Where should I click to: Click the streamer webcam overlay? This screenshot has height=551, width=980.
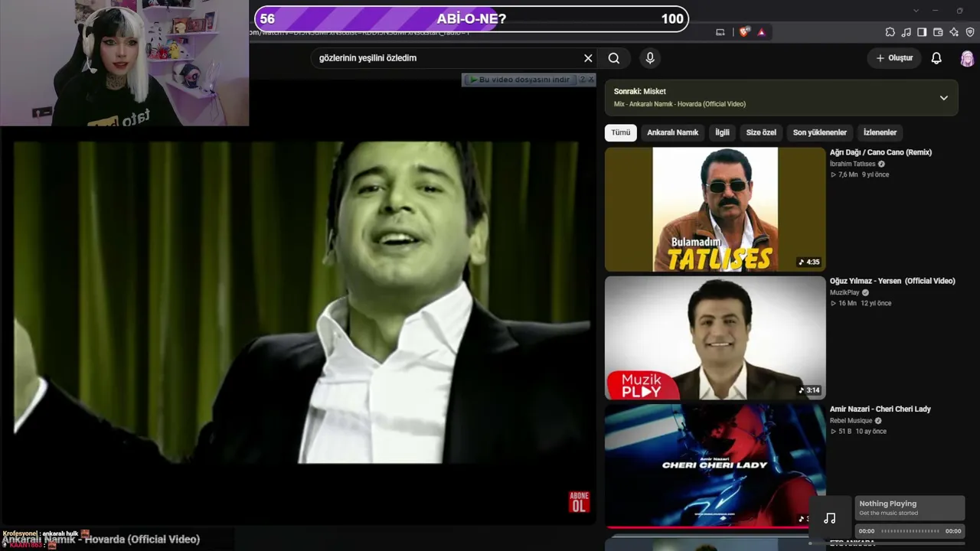coord(124,63)
